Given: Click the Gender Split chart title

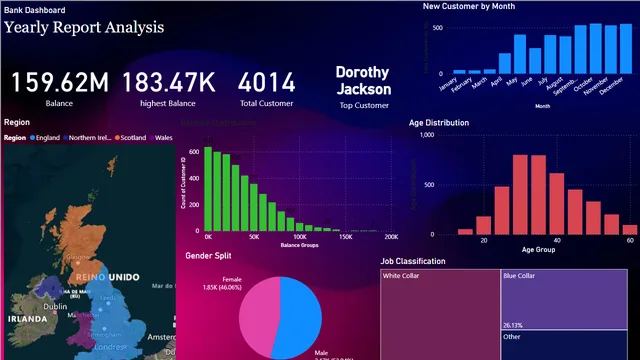Looking at the screenshot, I should click(208, 256).
